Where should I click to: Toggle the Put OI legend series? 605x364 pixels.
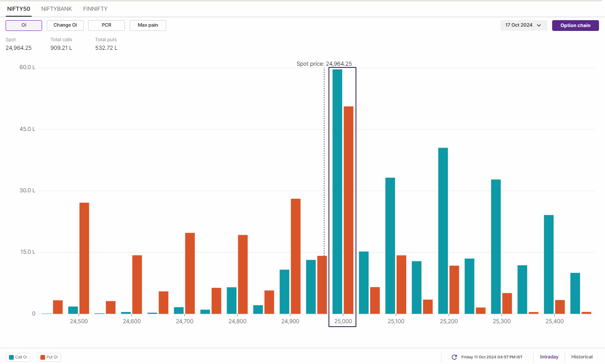[x=49, y=357]
